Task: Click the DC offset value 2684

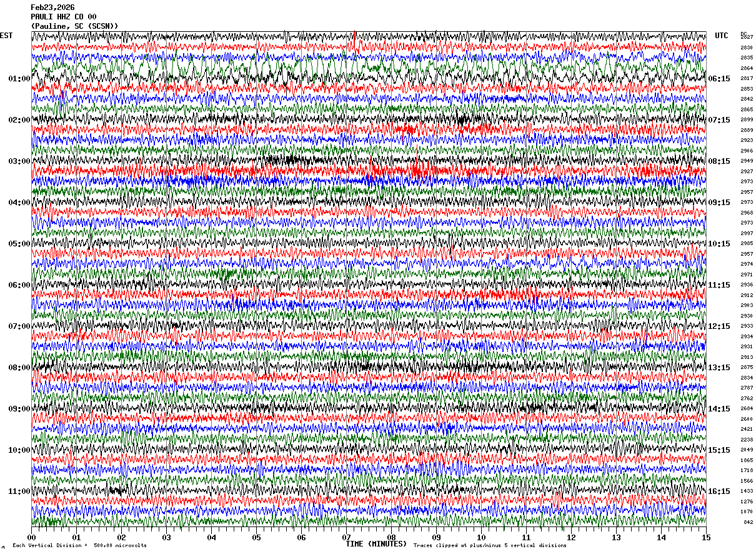Action: point(747,408)
